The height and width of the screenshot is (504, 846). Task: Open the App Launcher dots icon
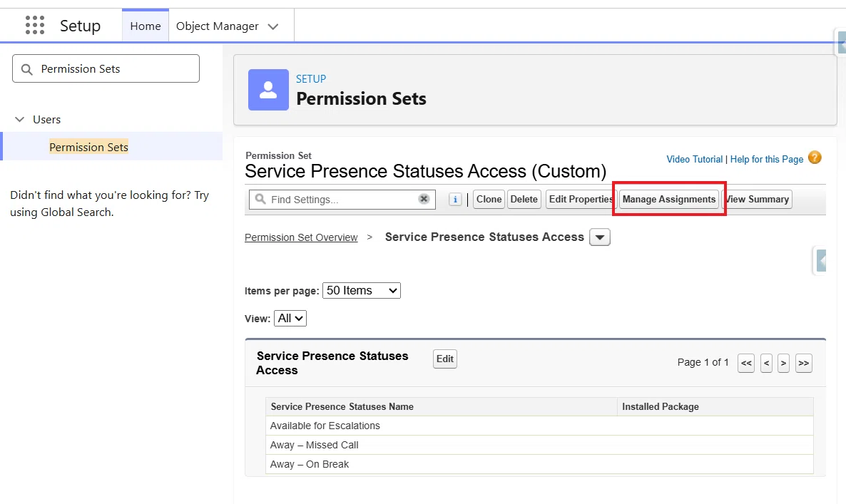click(x=35, y=26)
